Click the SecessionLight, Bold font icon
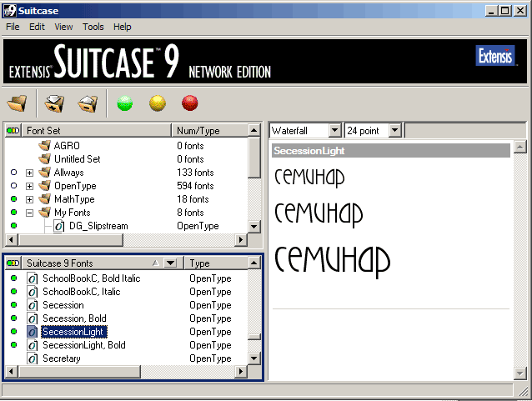This screenshot has width=532, height=401. click(x=33, y=345)
